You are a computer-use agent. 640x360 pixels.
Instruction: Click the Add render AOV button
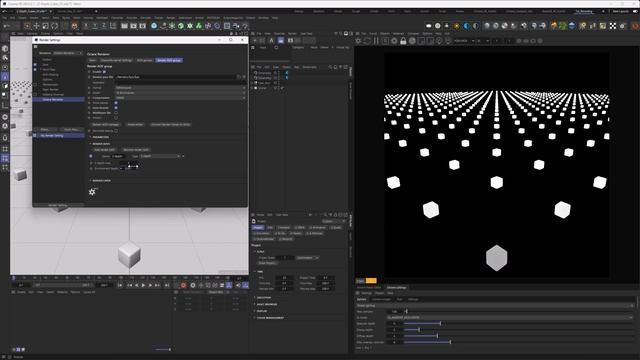(x=104, y=150)
